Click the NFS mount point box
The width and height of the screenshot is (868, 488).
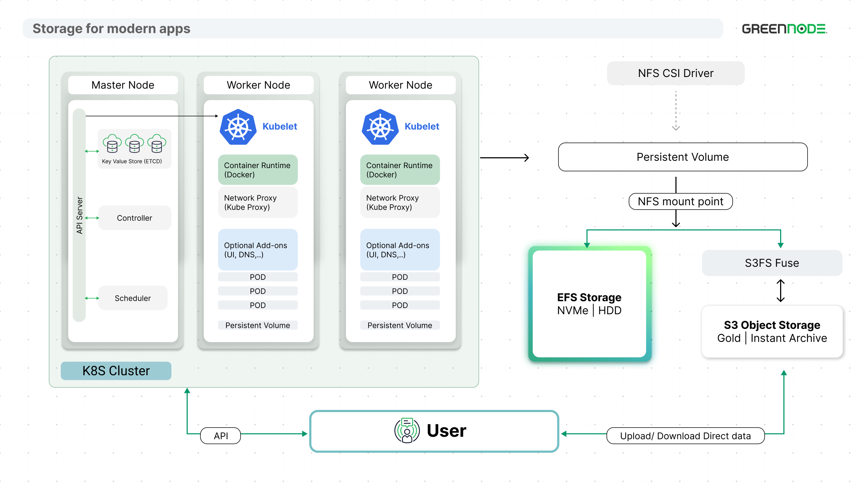point(681,201)
